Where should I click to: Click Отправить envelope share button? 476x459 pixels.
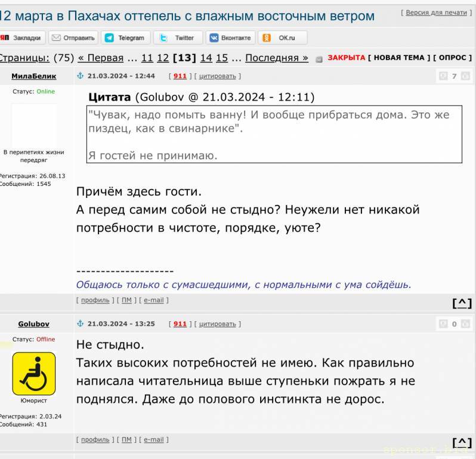73,38
